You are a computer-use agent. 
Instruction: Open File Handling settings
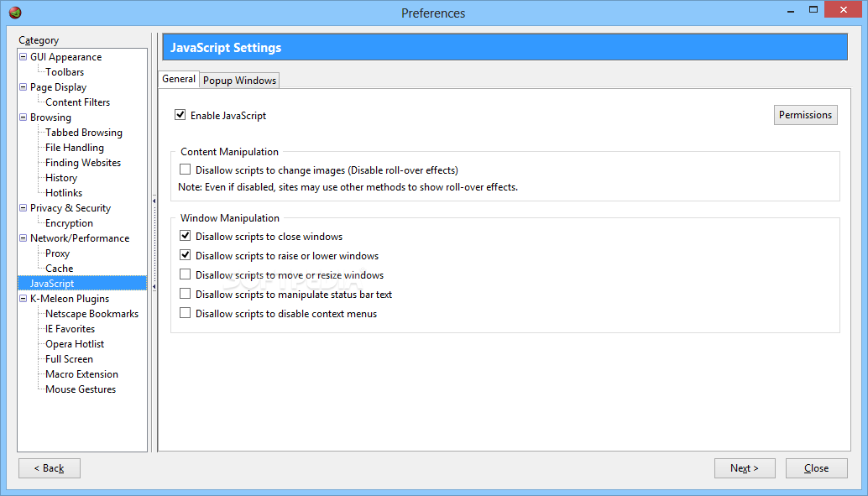point(74,148)
